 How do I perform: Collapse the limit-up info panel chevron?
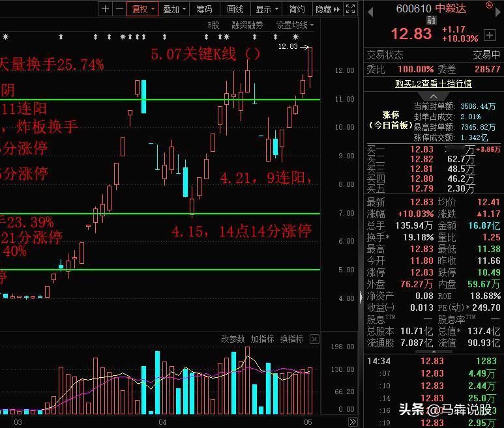click(x=434, y=96)
